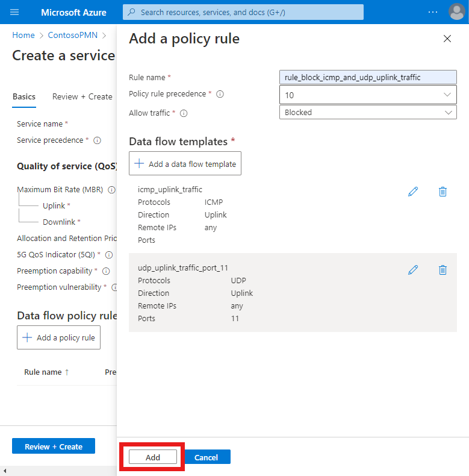Click the Uplink MBR label

pyautogui.click(x=54, y=206)
